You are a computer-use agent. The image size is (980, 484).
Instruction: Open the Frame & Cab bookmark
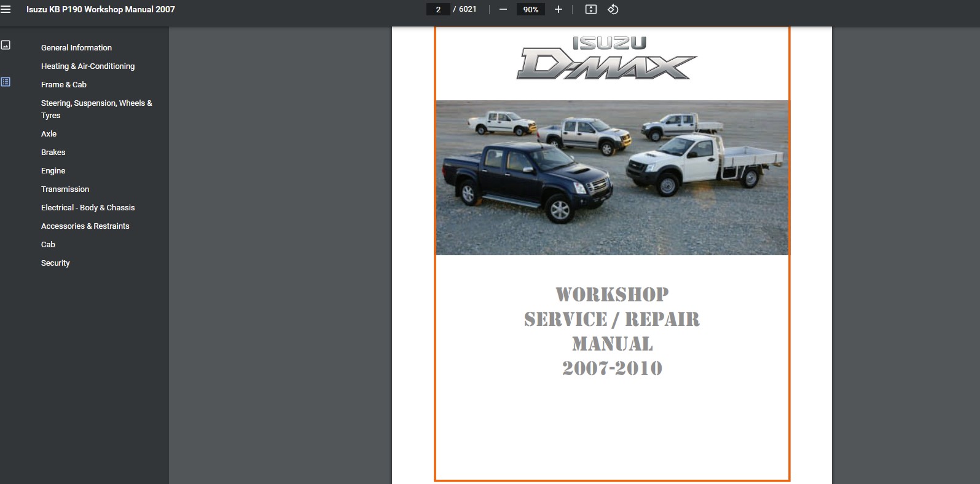64,84
